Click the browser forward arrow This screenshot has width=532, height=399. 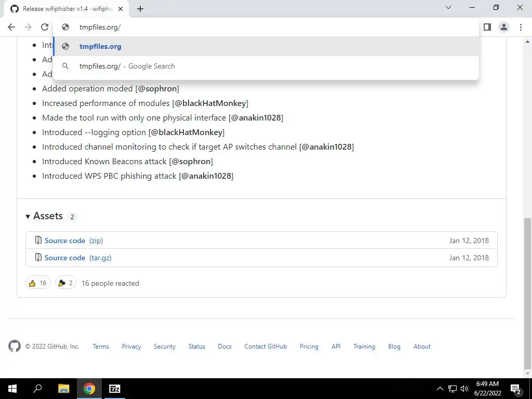[28, 27]
